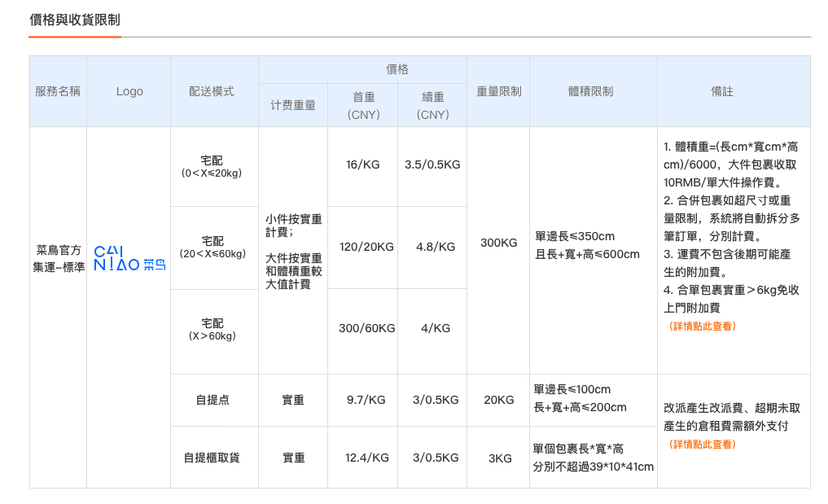Viewport: 828px width, 504px height.
Task: Select the 宅配 (0<X≤20kg) cell
Action: point(212,166)
